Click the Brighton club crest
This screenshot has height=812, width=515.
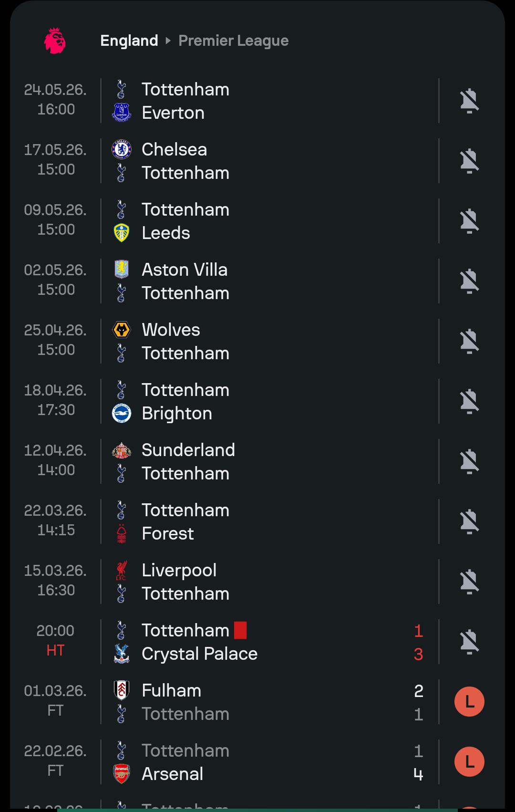[x=121, y=414]
